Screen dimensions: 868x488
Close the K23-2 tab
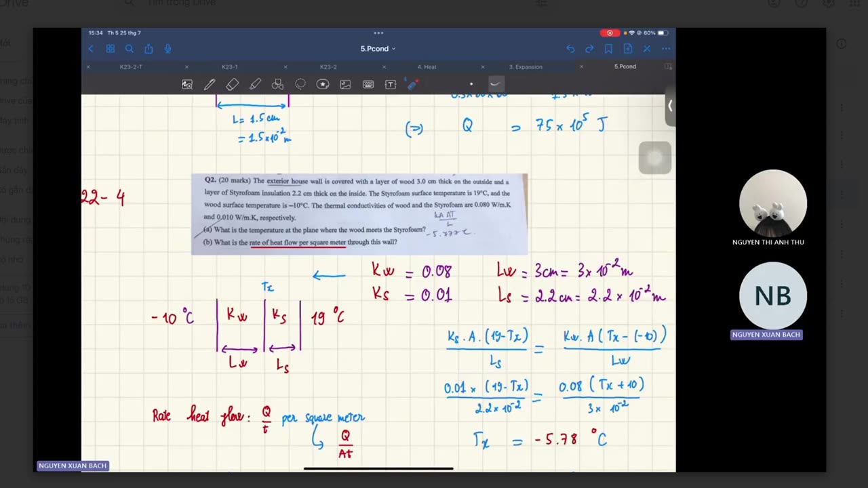click(285, 67)
